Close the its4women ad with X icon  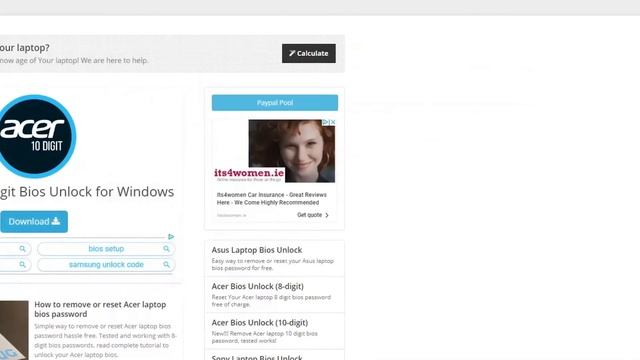point(333,122)
